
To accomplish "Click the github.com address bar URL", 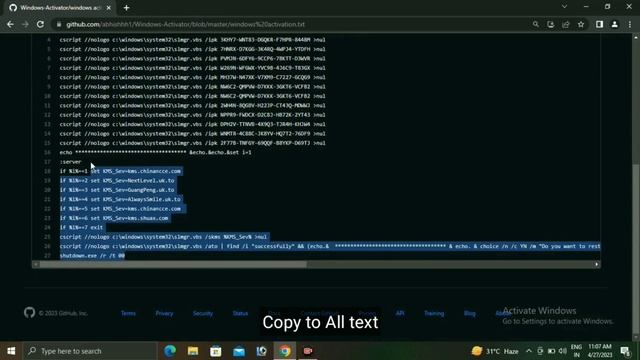I will (x=185, y=24).
